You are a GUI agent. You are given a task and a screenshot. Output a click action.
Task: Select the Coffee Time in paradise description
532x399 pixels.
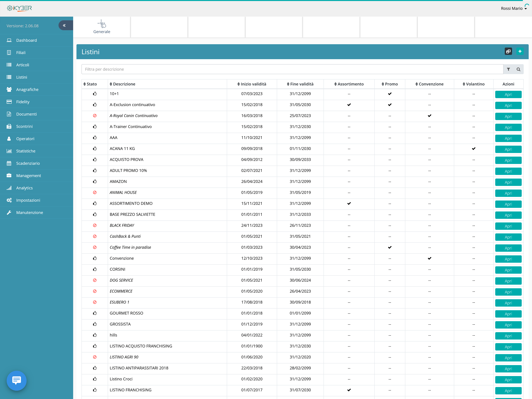pos(130,247)
